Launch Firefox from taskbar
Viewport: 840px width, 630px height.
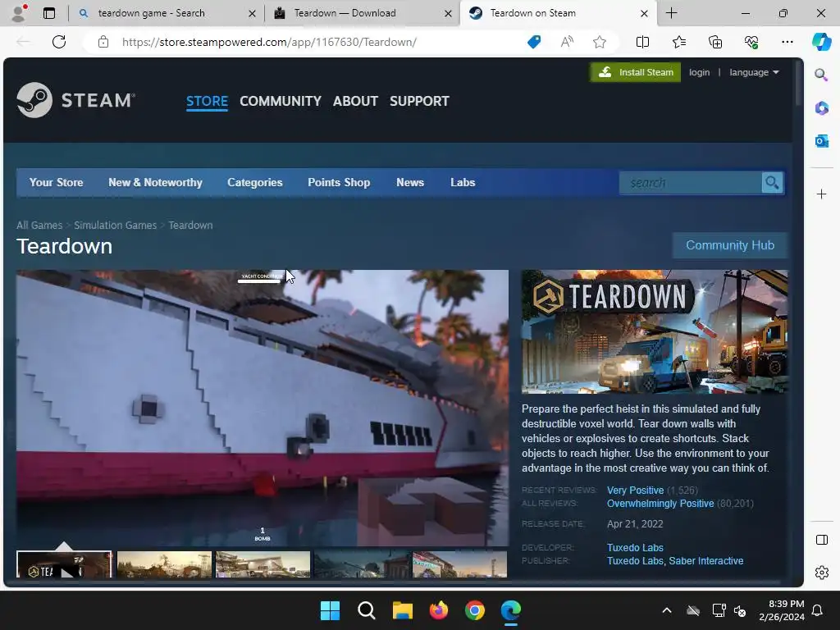tap(439, 610)
